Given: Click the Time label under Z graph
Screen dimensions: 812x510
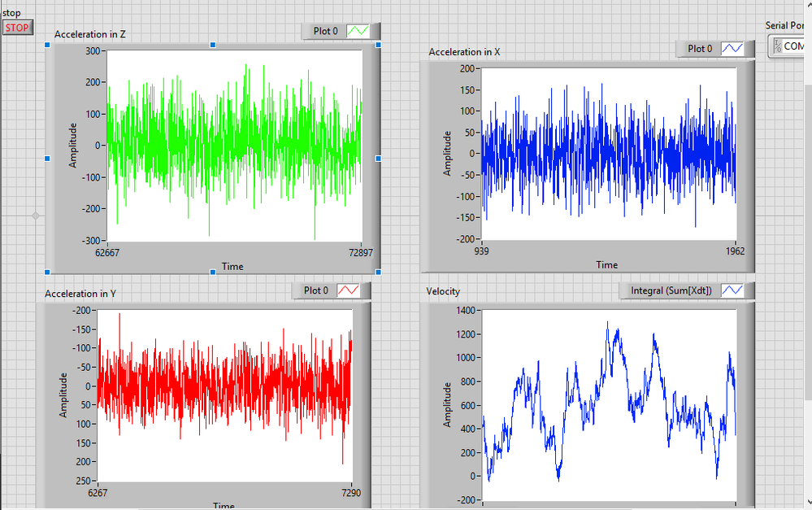Looking at the screenshot, I should click(x=232, y=267).
